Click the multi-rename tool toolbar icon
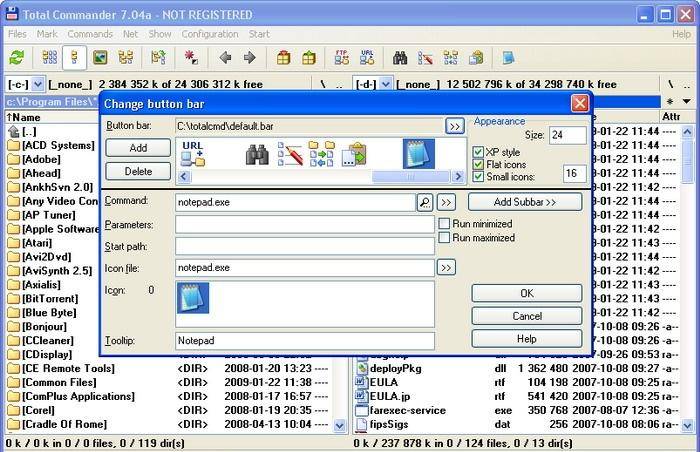700x452 pixels. [x=425, y=58]
